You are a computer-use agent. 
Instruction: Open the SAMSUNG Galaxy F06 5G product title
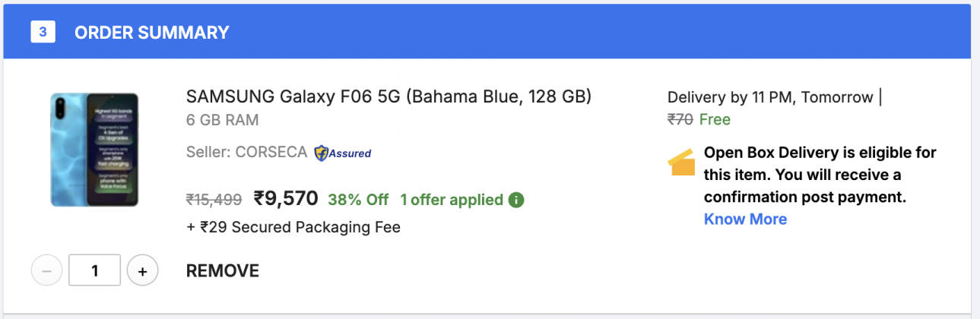(x=389, y=97)
